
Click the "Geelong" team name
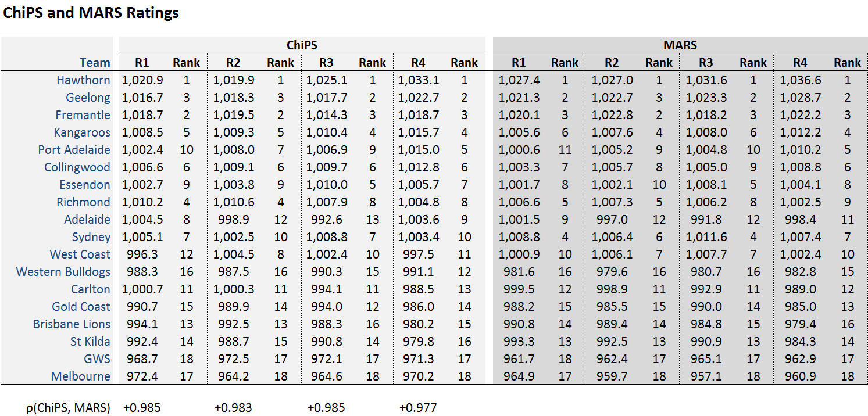[x=88, y=98]
